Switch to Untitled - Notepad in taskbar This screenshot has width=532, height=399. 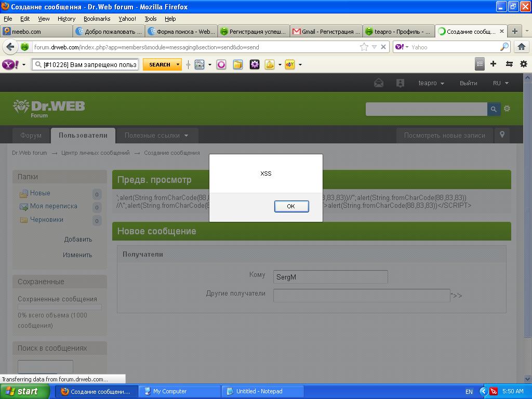[262, 391]
